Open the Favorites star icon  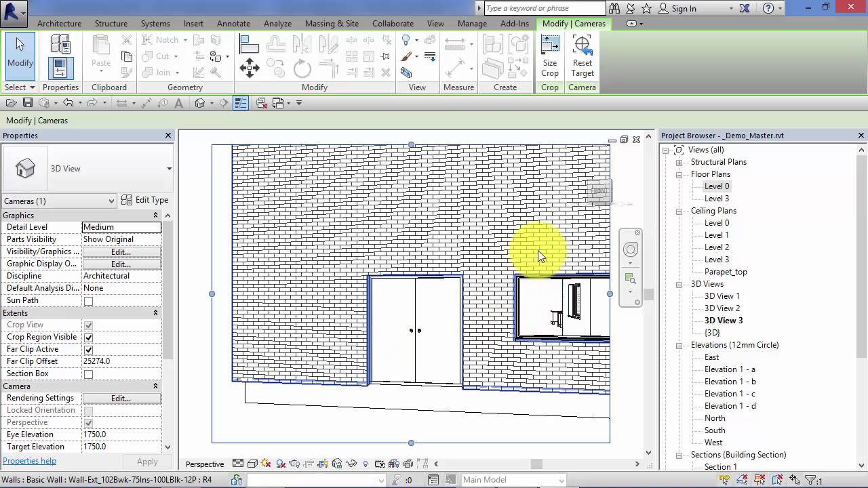(646, 9)
